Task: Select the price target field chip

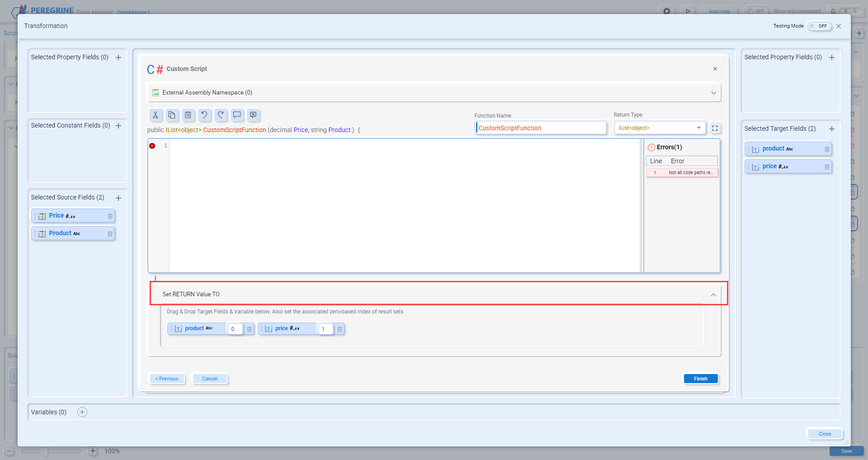Action: coord(788,166)
